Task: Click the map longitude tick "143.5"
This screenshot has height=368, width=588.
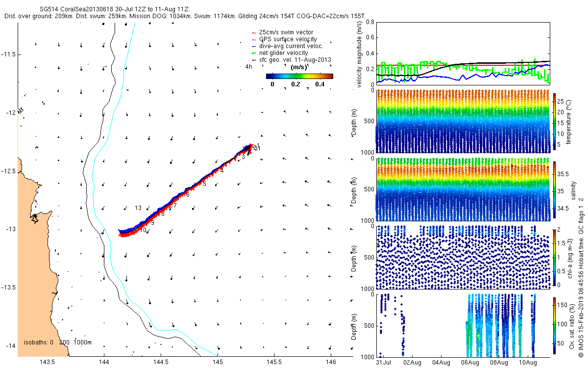Action: [48, 362]
